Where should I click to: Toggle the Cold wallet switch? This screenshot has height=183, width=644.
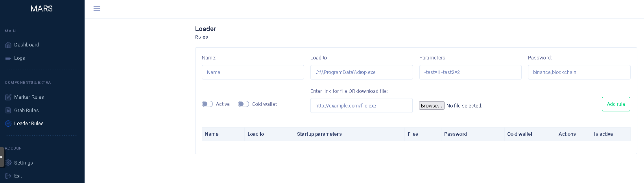244,104
